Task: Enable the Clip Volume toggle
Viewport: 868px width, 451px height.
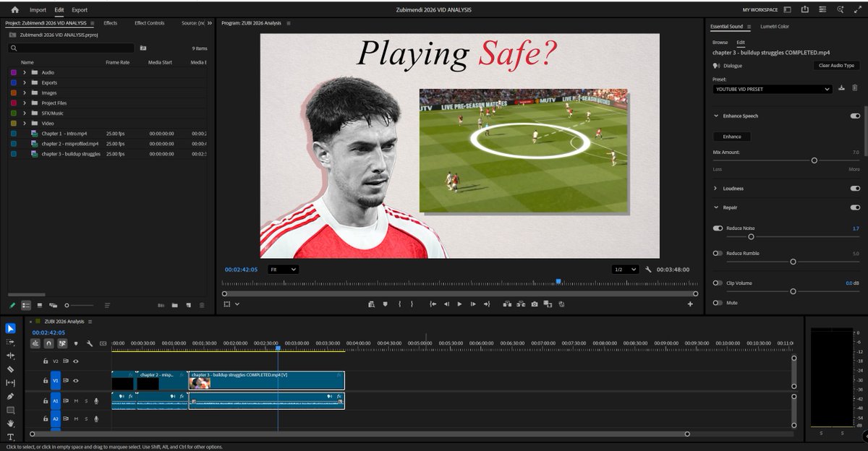Action: (718, 283)
